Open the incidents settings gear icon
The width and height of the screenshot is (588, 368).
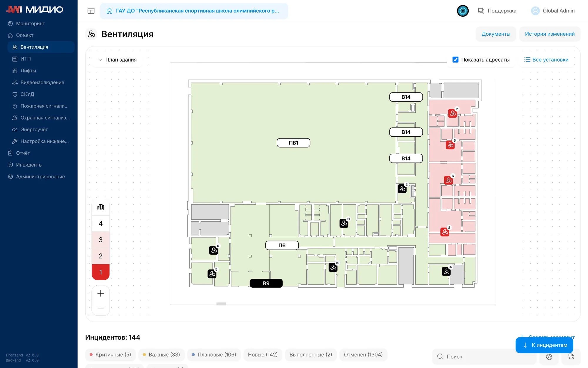tap(549, 357)
